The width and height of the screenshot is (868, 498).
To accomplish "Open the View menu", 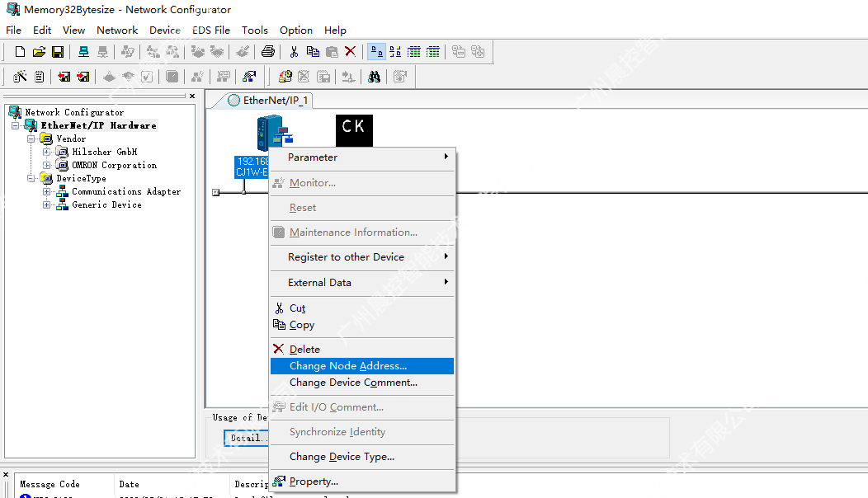I will pos(73,31).
